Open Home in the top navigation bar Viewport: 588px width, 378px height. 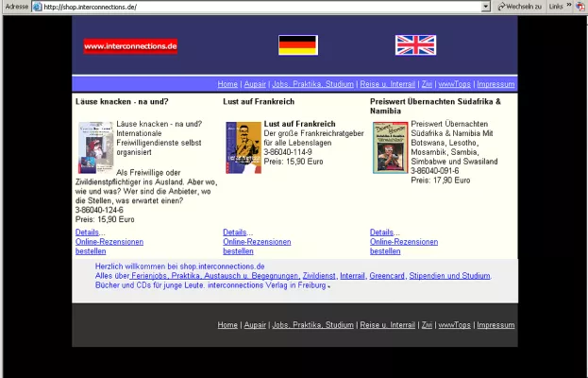227,84
